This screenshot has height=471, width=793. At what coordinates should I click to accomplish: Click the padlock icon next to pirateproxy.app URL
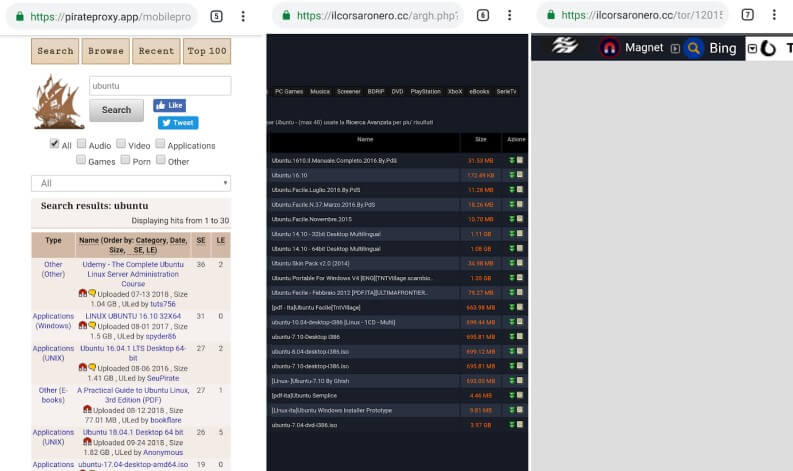tap(20, 16)
